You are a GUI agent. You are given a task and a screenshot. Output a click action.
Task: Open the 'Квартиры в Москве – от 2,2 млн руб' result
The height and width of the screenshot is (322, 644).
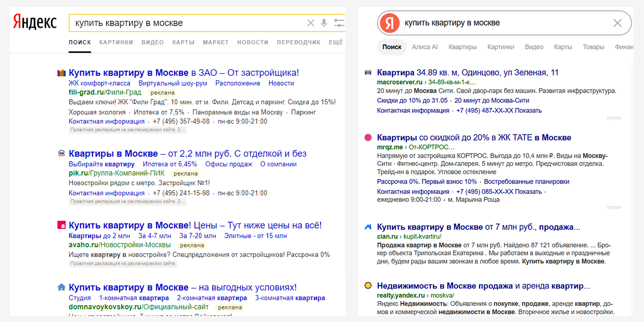click(x=188, y=153)
